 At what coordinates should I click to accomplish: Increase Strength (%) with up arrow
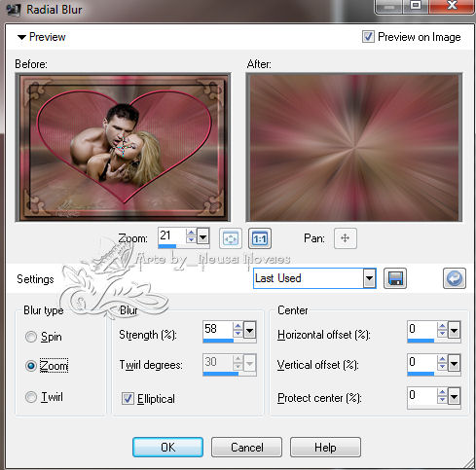click(x=238, y=326)
